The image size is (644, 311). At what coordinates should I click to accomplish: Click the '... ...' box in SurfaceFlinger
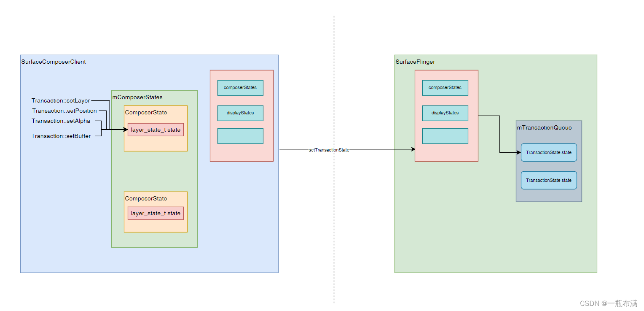pos(445,136)
